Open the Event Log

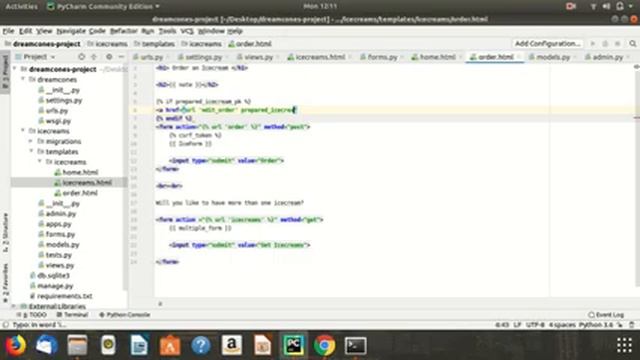606,315
